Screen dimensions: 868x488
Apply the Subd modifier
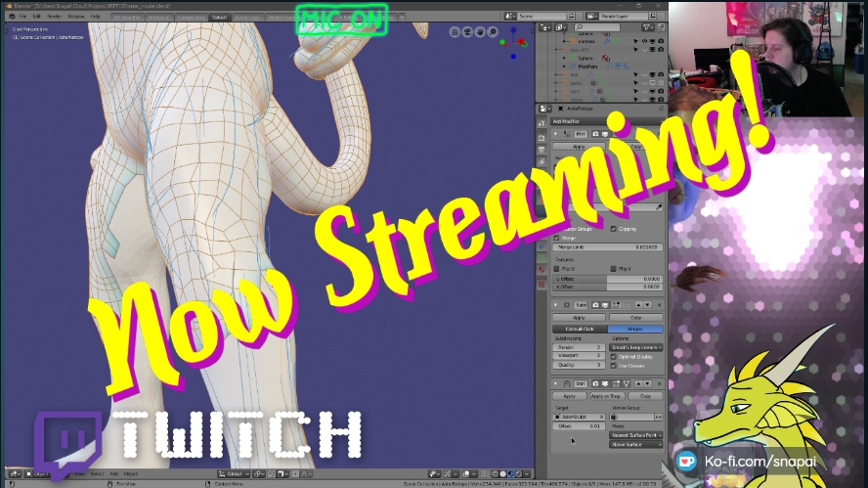579,318
